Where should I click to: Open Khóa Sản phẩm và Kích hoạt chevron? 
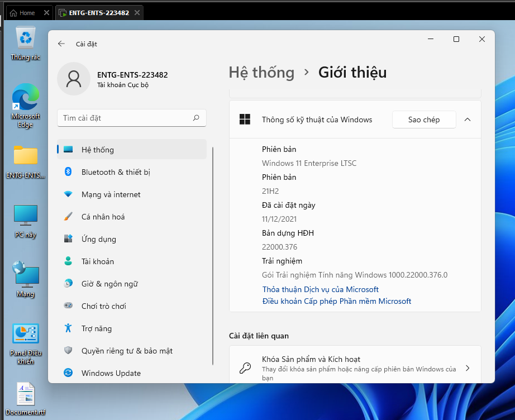pos(468,368)
